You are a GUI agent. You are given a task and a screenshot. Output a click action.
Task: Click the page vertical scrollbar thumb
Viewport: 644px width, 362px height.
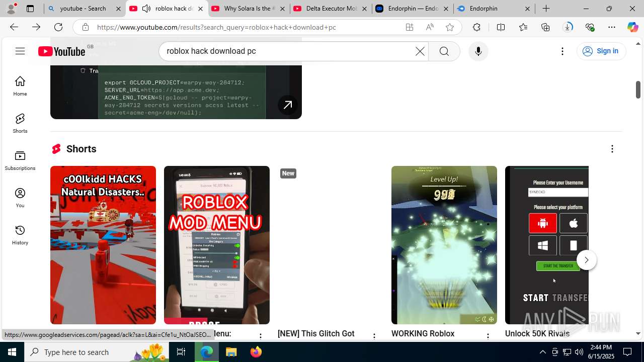coord(638,89)
